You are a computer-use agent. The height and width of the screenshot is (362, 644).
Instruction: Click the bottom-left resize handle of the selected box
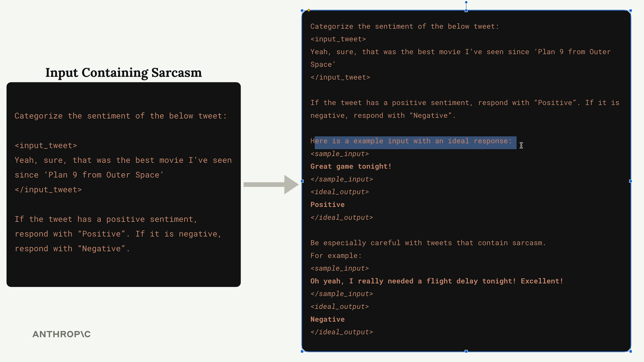(x=302, y=351)
